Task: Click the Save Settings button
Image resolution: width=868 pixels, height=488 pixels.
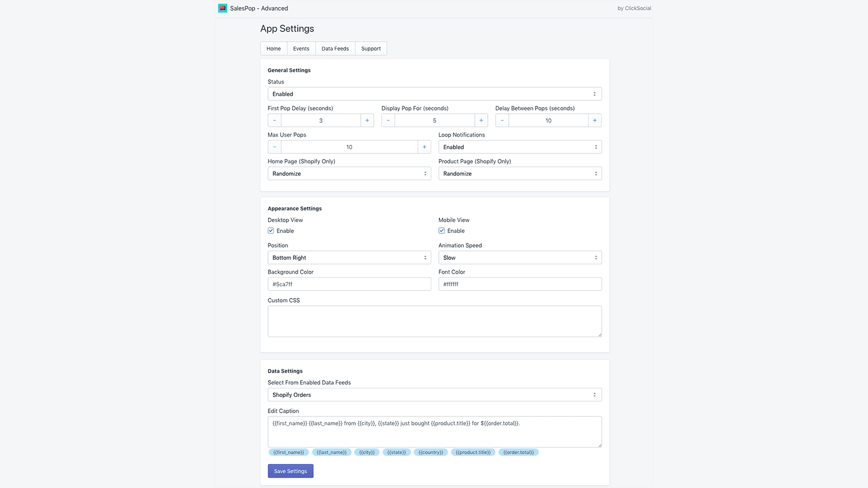Action: [290, 471]
